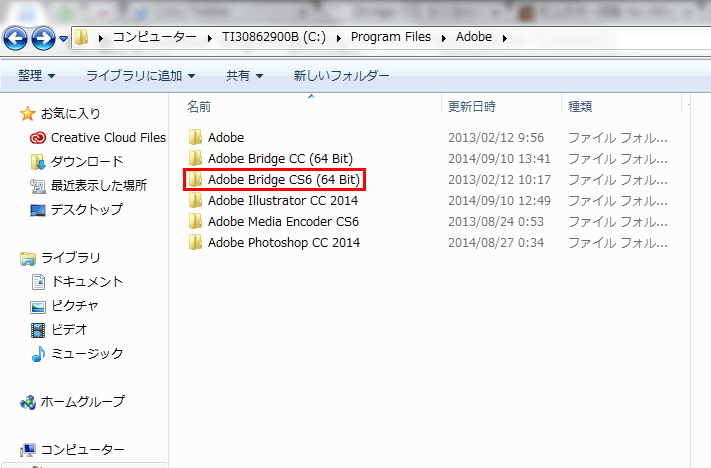Select Adobe Media Encoder CS6 folder name

tap(283, 221)
